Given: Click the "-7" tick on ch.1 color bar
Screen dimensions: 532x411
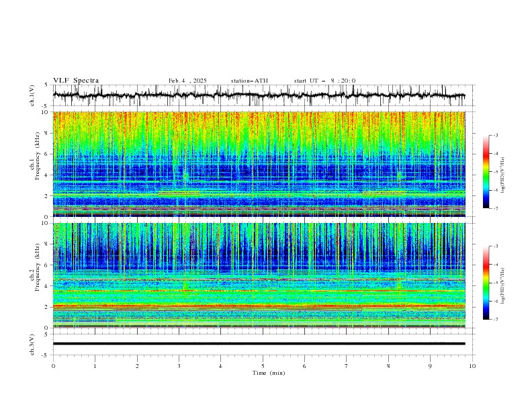Looking at the screenshot, I should point(495,208).
